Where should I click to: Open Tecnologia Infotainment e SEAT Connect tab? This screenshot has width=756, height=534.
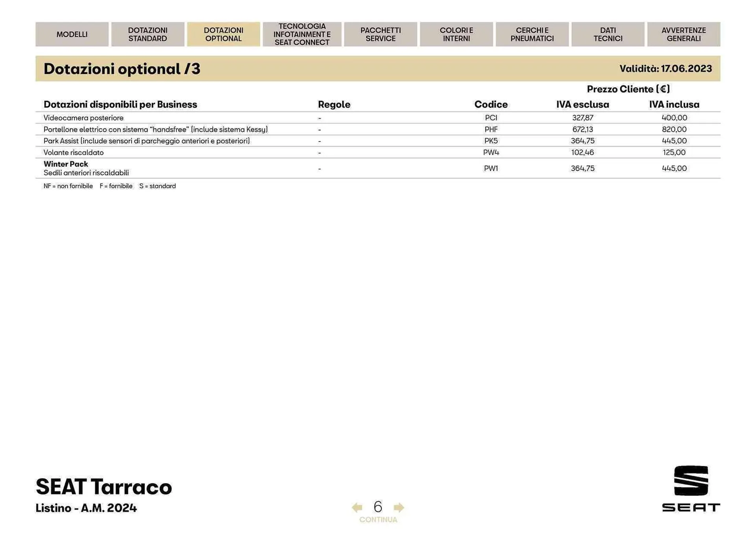coord(302,34)
